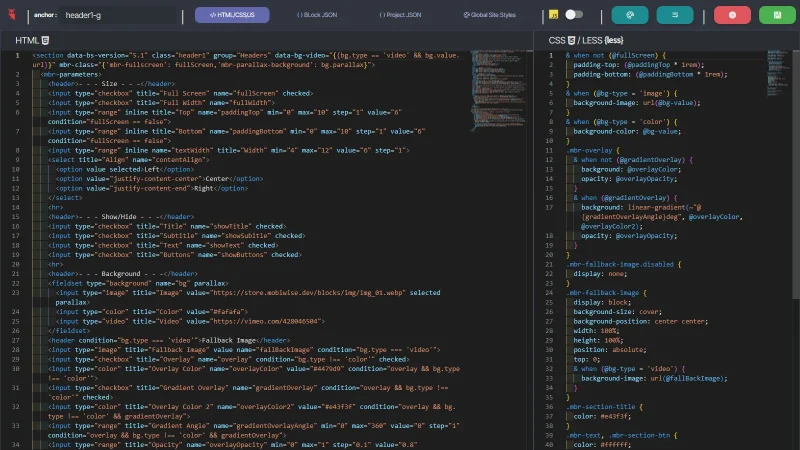Click CSS line 'display: none;'
Image resolution: width=800 pixels, height=450 pixels.
coord(600,273)
